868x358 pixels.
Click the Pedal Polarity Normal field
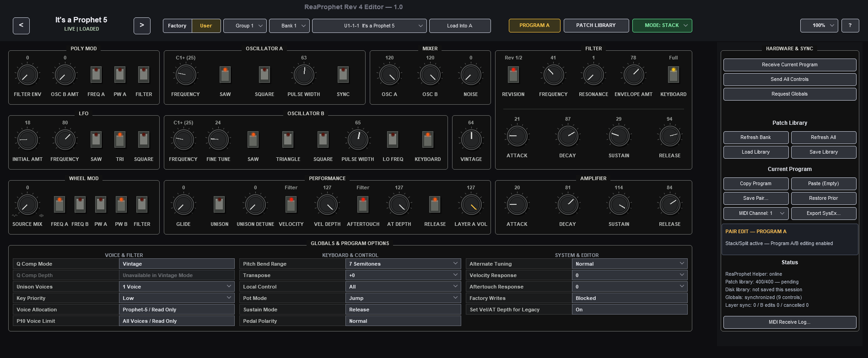point(403,321)
